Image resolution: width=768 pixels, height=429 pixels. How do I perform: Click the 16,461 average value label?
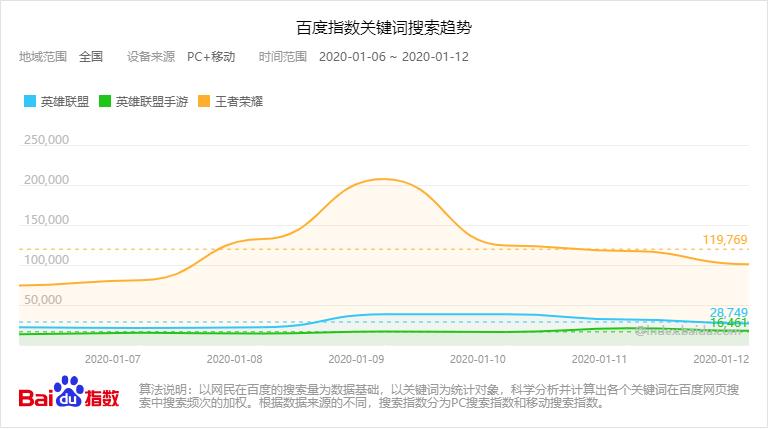pos(729,324)
